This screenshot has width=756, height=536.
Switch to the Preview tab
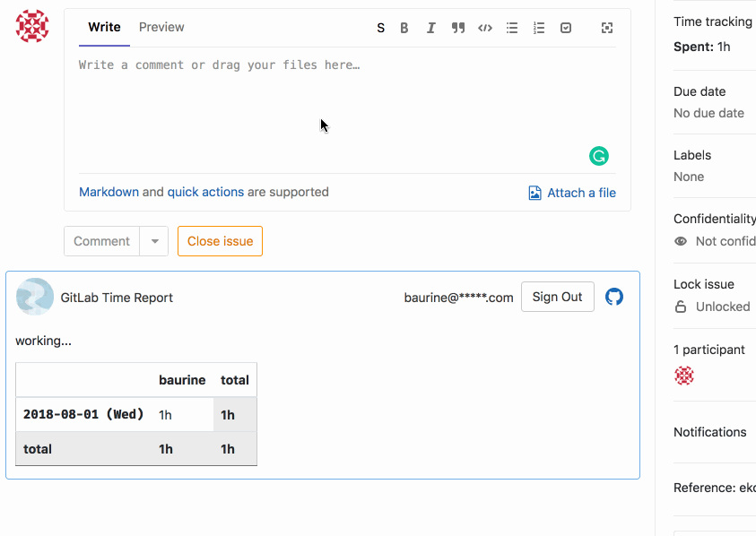[x=161, y=27]
